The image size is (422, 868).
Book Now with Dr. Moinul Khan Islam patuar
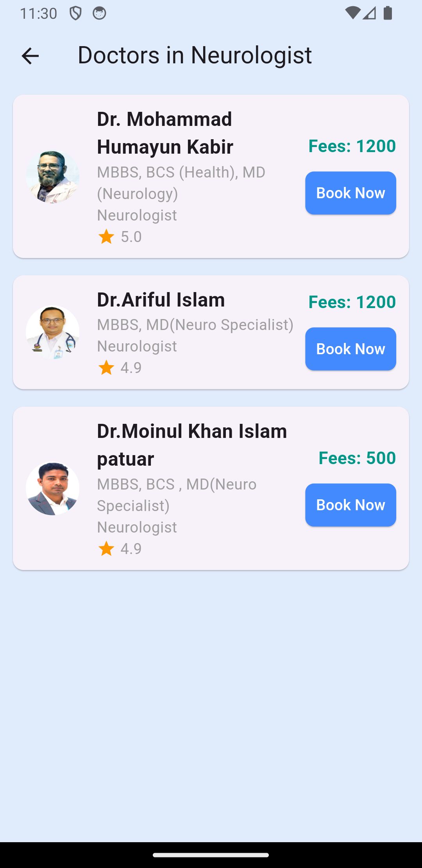(350, 505)
